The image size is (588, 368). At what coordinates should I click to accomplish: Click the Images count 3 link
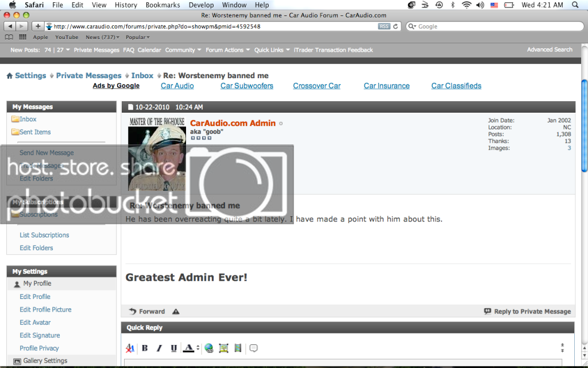[569, 148]
